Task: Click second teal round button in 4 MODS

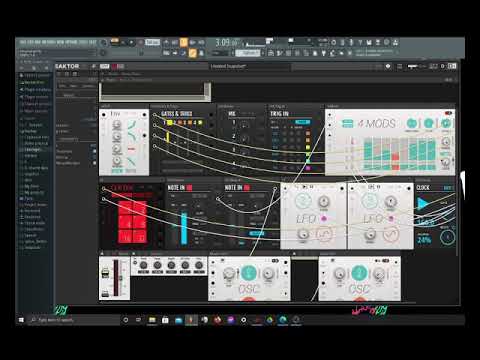Action: point(428,123)
